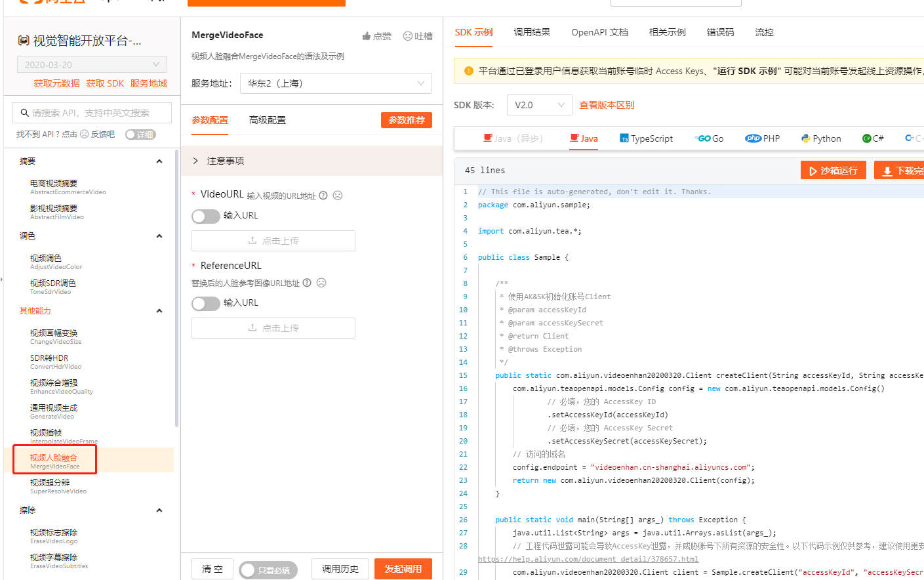
Task: Select 视频调色 AdjustVideoColor
Action: (x=56, y=262)
